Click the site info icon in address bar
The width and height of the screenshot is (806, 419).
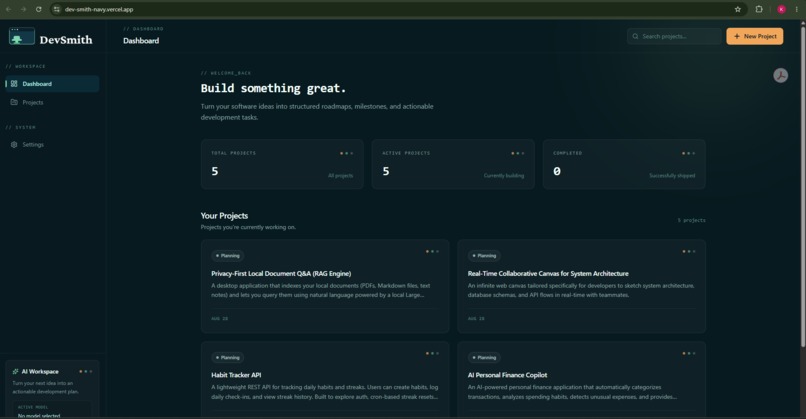[57, 9]
